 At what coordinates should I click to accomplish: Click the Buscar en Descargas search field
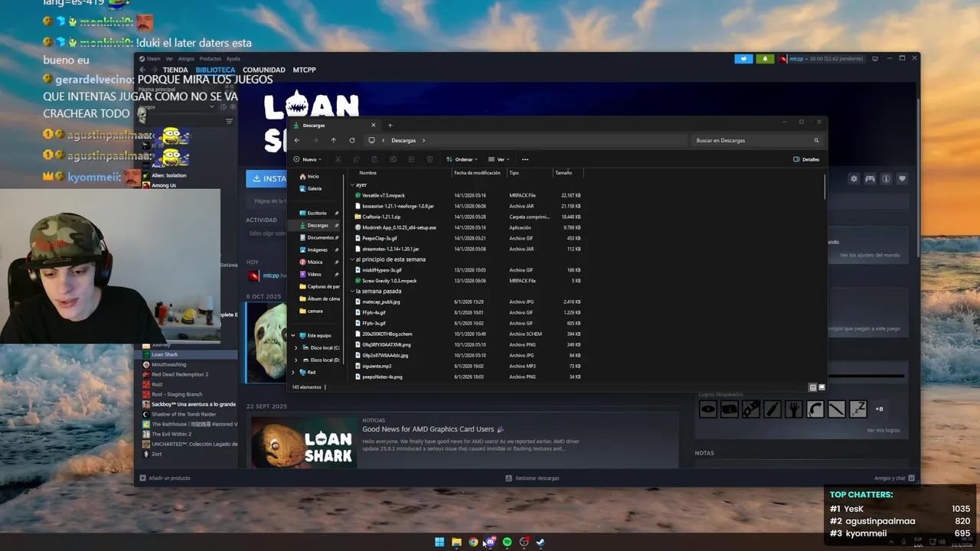(752, 140)
